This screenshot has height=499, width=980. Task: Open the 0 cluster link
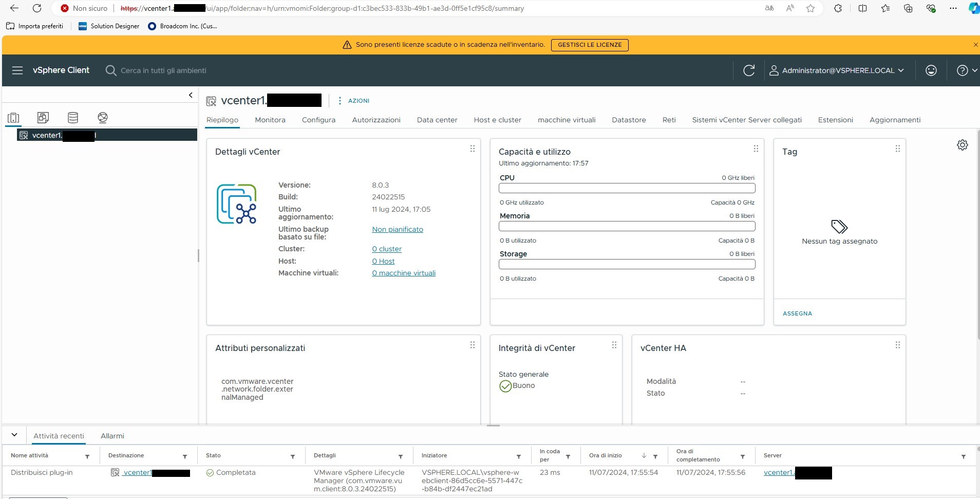click(x=387, y=249)
